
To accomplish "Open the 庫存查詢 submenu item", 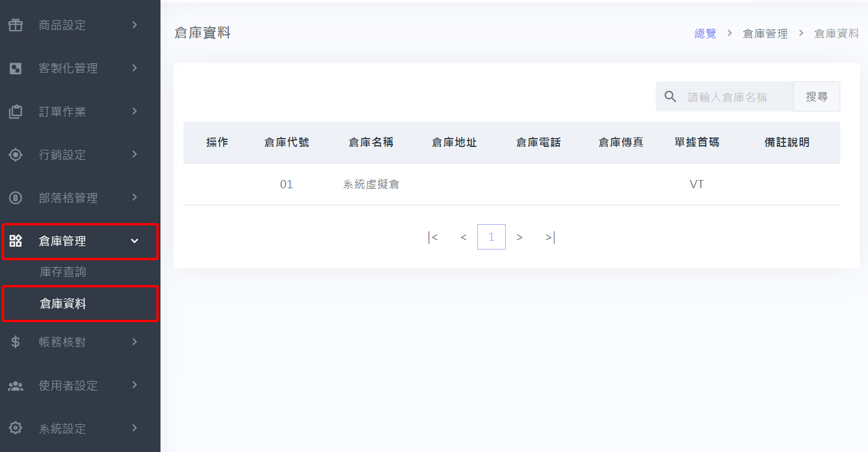I will 63,272.
